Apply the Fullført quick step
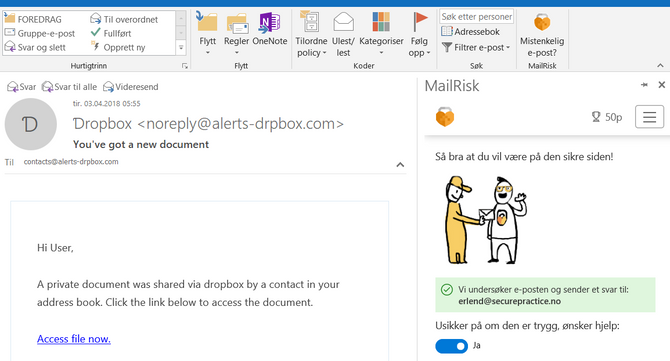This screenshot has width=670, height=361. [111, 33]
